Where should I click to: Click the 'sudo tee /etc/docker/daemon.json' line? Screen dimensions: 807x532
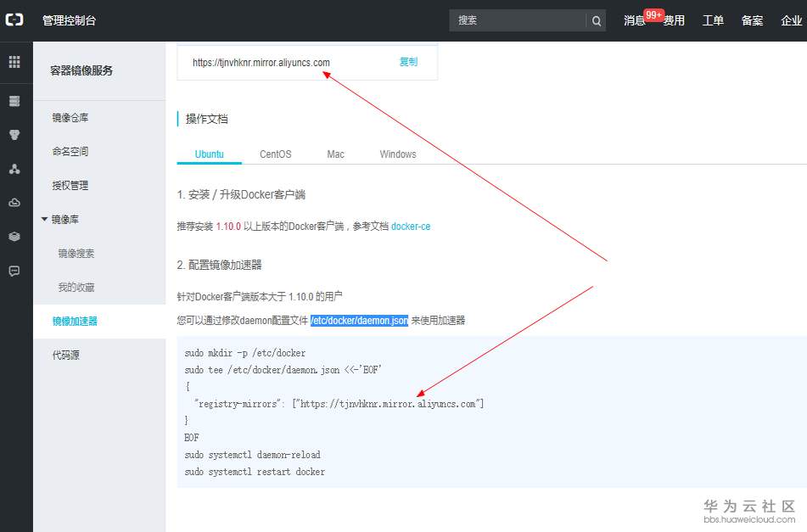point(283,370)
